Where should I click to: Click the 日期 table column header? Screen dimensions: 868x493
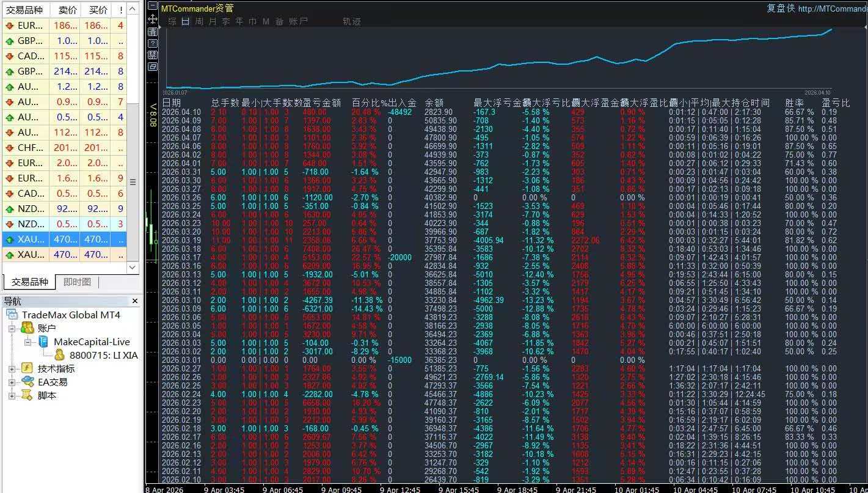[172, 103]
